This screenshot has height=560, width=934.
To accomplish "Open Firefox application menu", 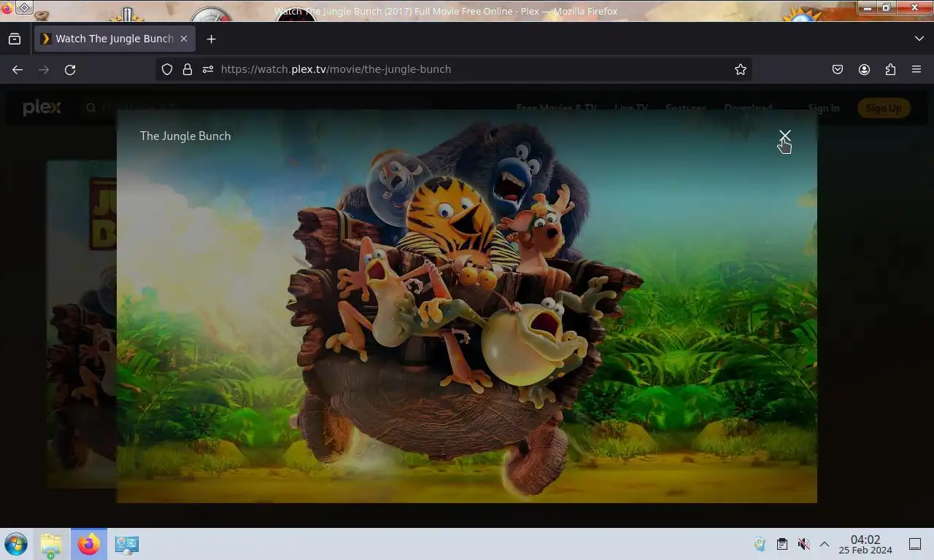I will pos(916,69).
